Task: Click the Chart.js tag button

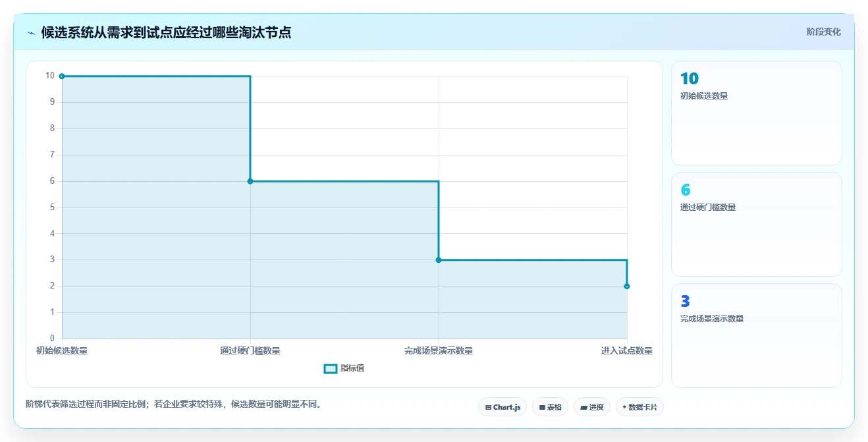Action: pyautogui.click(x=502, y=407)
